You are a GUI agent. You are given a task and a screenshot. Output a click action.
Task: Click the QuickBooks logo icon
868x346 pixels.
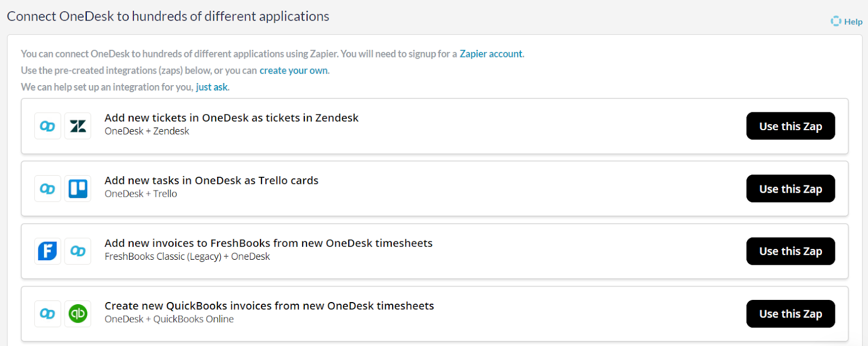(78, 313)
